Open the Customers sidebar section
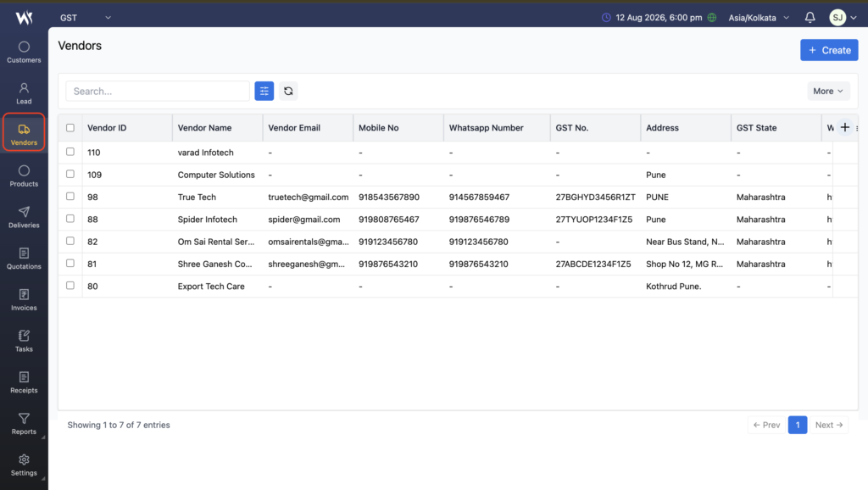The height and width of the screenshot is (490, 868). [x=24, y=52]
